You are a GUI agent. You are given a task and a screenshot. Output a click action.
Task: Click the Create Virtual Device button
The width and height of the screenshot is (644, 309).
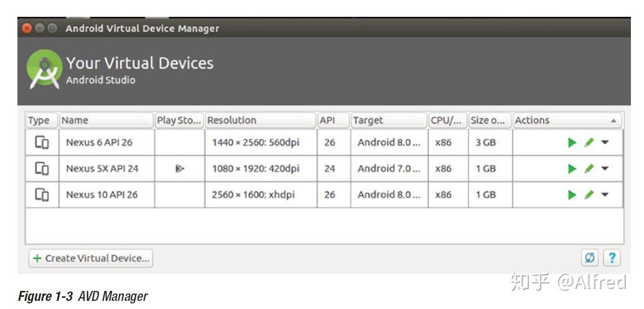tap(91, 258)
